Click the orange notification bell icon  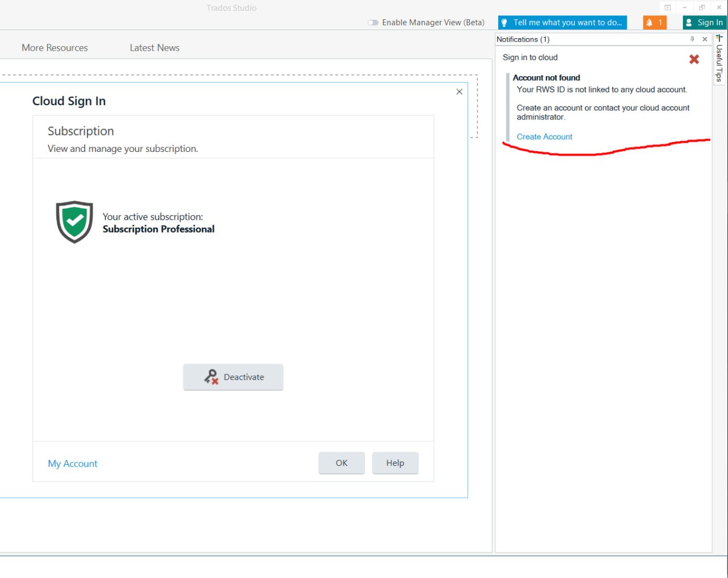click(x=648, y=22)
